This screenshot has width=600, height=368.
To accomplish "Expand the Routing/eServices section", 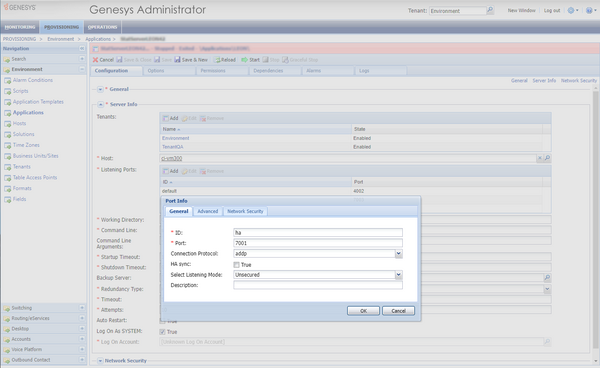I will (82, 318).
